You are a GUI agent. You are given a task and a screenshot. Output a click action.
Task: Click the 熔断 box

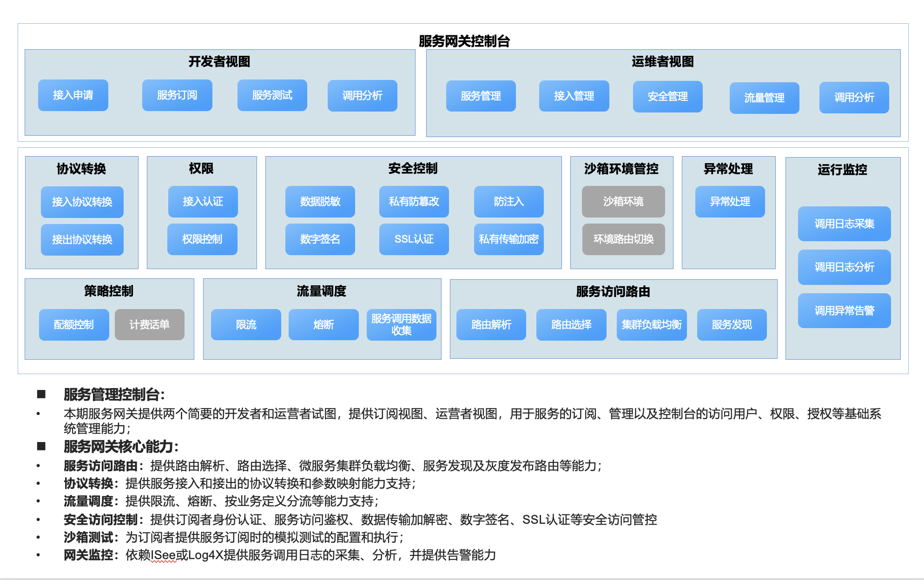click(x=323, y=325)
